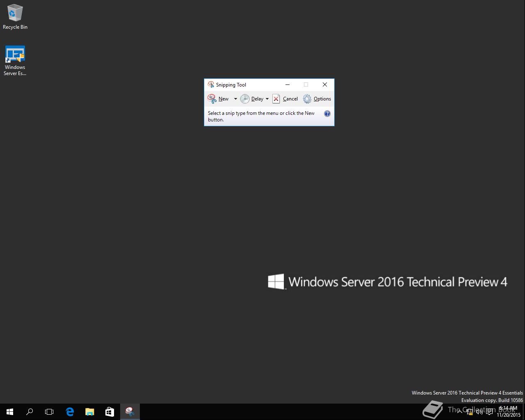The image size is (525, 420).
Task: Expand the Delay dropdown arrow
Action: pos(267,99)
